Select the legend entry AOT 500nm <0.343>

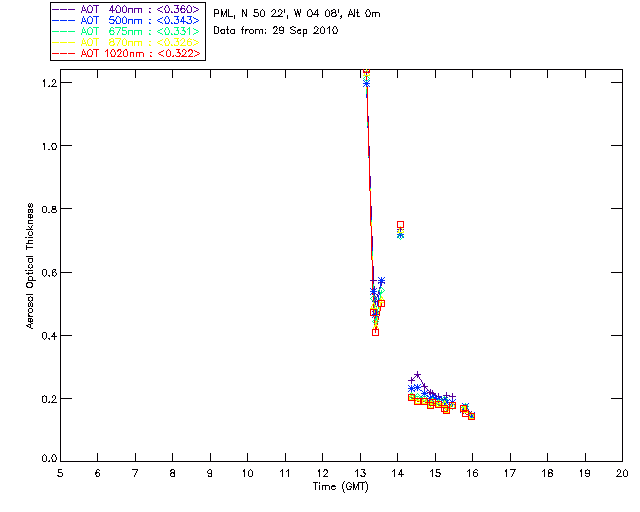click(x=128, y=20)
